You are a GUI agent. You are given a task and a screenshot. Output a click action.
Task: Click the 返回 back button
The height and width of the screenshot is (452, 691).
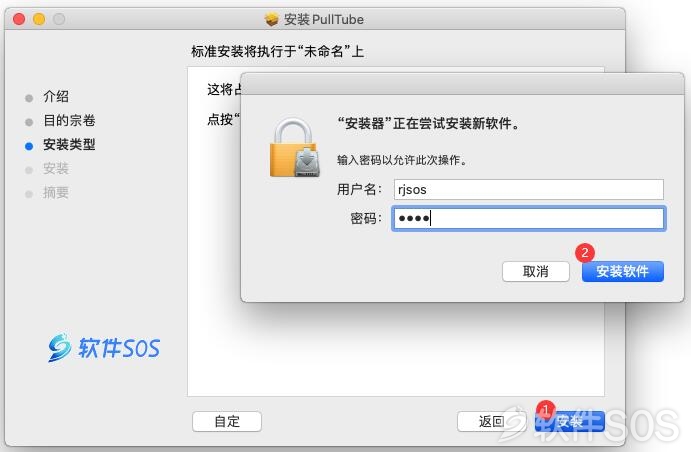(x=491, y=422)
